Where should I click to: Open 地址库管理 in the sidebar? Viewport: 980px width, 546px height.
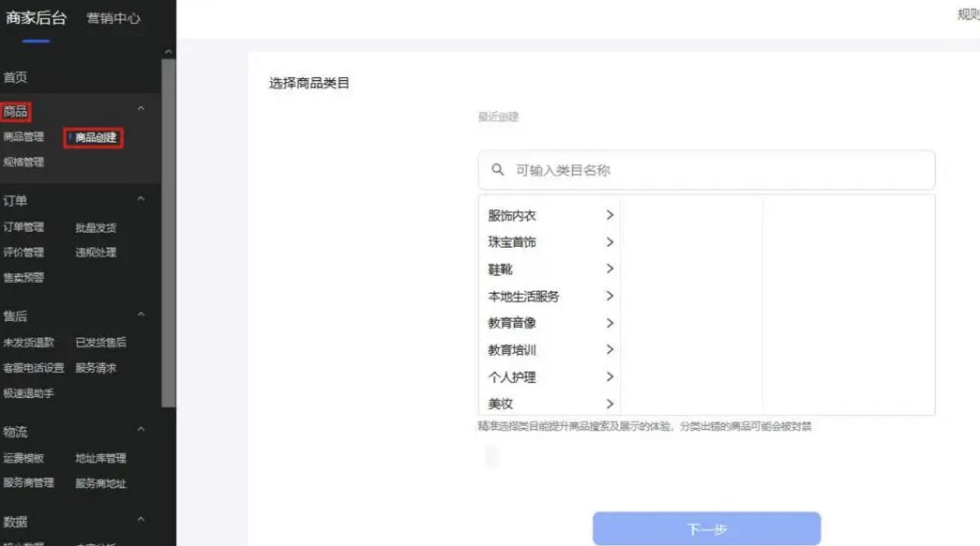pyautogui.click(x=100, y=458)
